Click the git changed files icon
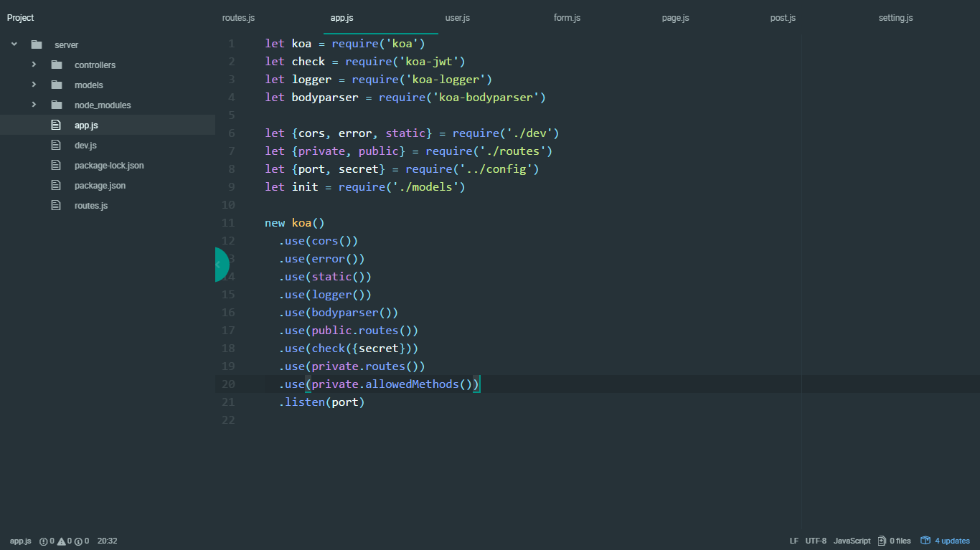980x550 pixels. (x=882, y=541)
